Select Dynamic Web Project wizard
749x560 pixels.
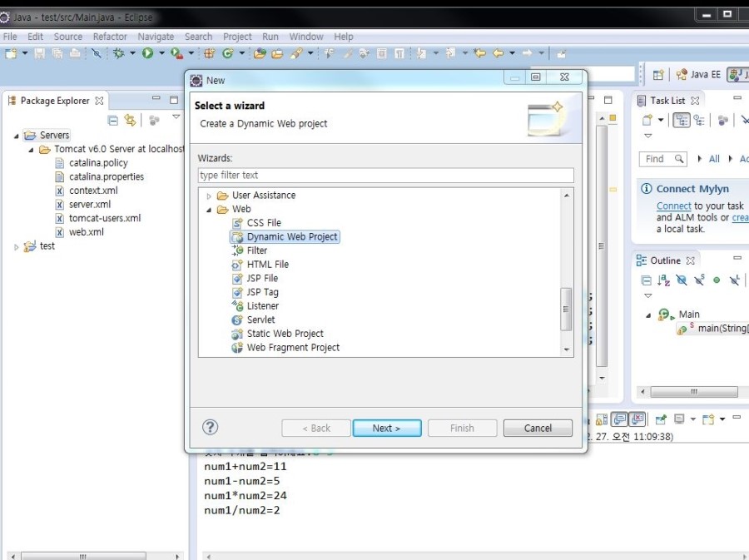285,237
